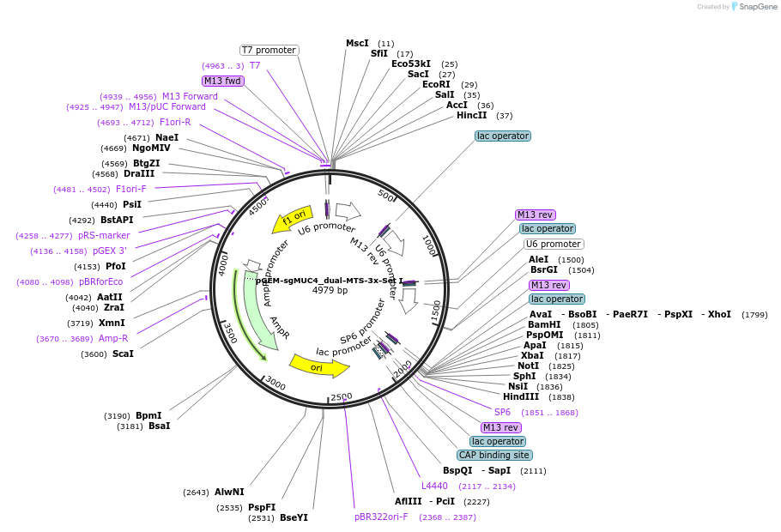Click the BspQI - SapI site label

pos(476,470)
